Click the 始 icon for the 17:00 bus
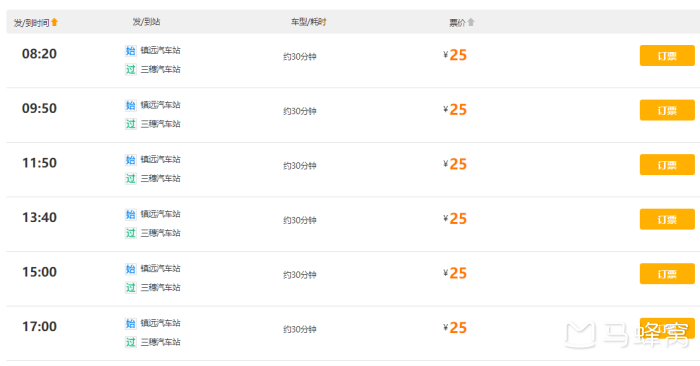This screenshot has height=366, width=700. click(x=130, y=324)
